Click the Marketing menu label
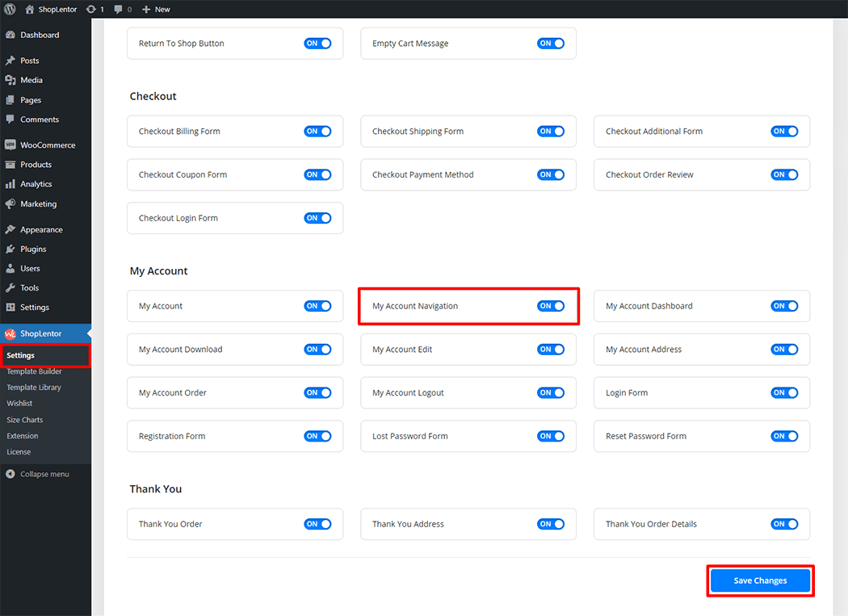The width and height of the screenshot is (848, 616). pos(39,204)
